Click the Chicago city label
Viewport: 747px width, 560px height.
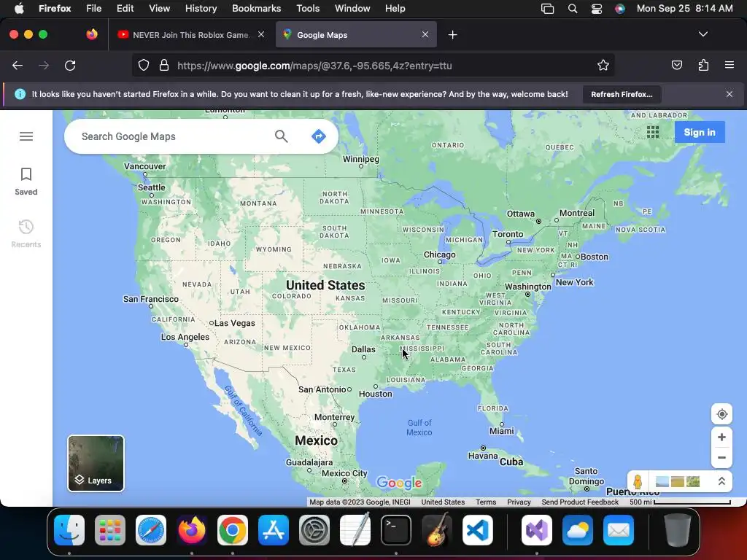click(x=440, y=254)
